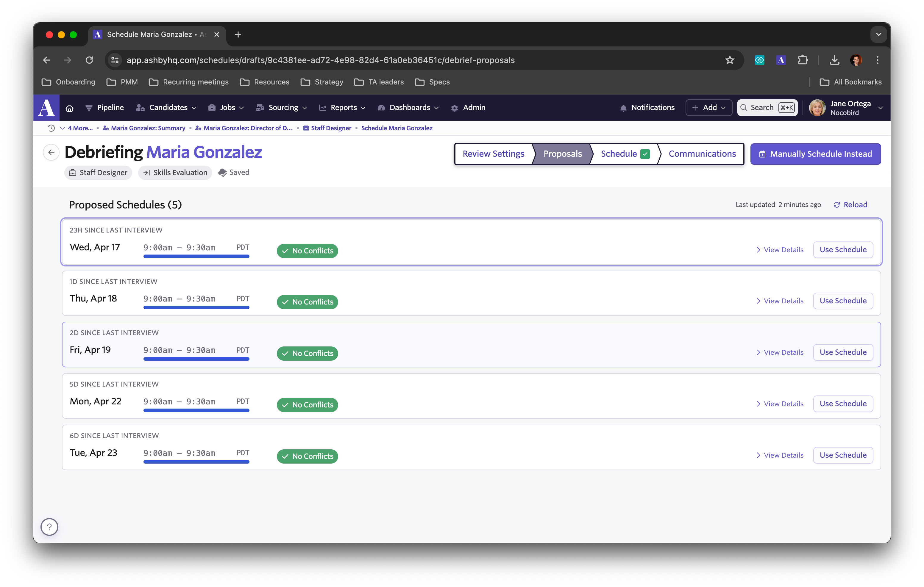Use Schedule for Fri, Apr 19
This screenshot has height=587, width=924.
[843, 352]
